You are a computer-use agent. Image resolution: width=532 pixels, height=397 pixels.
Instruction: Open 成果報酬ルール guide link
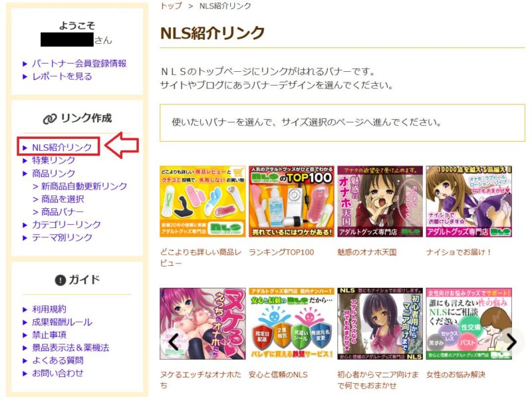point(62,322)
